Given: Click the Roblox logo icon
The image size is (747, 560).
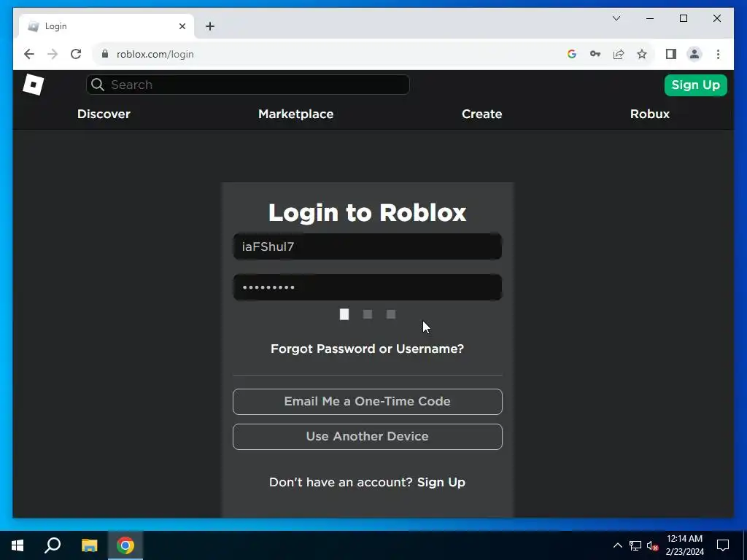Looking at the screenshot, I should [34, 85].
